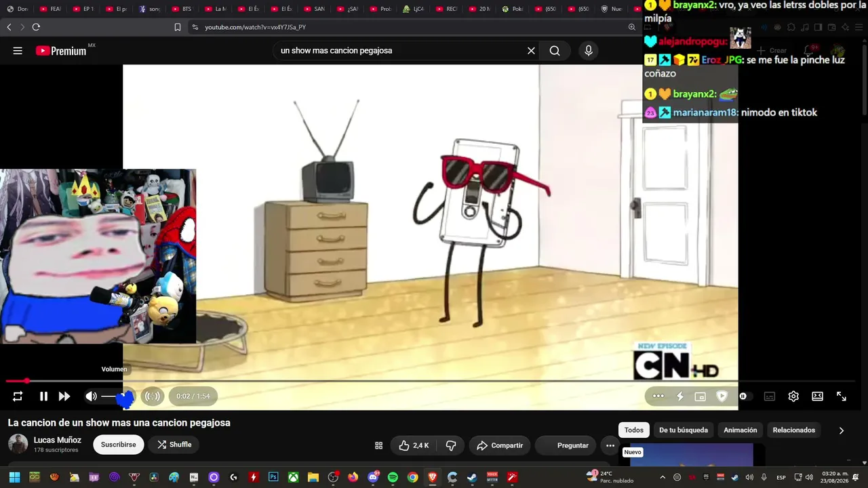Viewport: 868px width, 488px height.
Task: Switch to the Pokè browser tab
Action: 513,9
